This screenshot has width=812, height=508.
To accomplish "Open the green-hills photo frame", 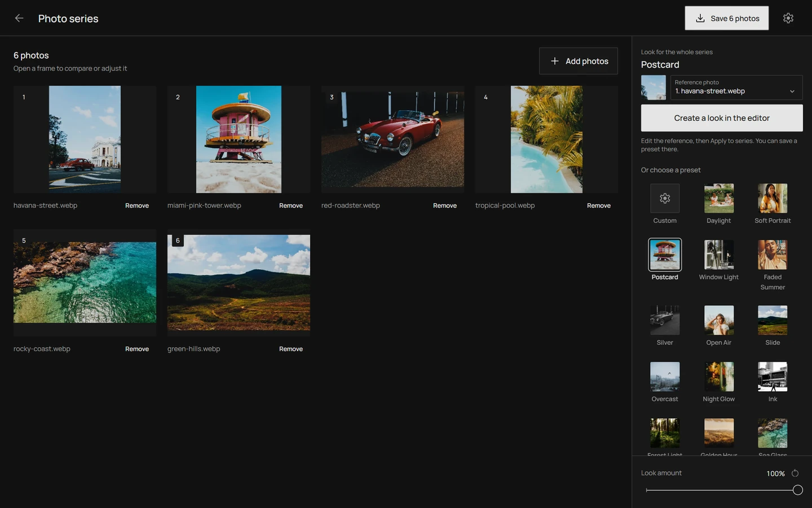I will [239, 283].
